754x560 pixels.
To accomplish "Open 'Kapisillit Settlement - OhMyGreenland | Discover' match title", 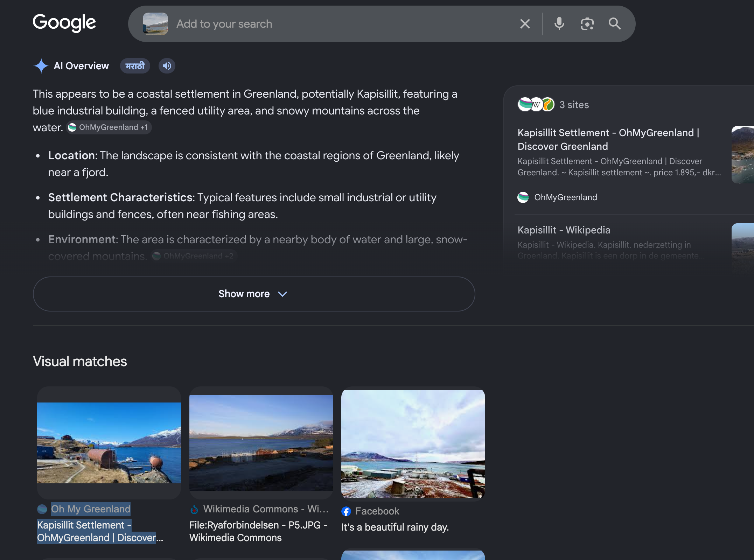I will [100, 531].
